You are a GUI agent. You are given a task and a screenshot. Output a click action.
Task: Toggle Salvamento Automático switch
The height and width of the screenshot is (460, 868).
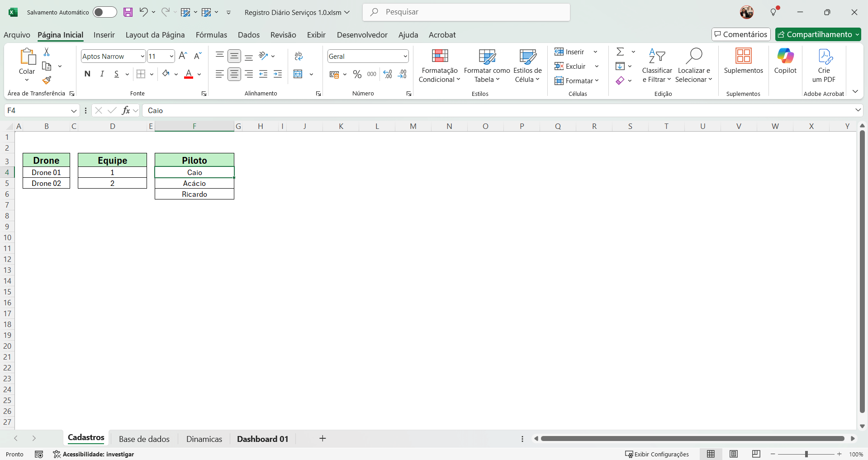[104, 12]
